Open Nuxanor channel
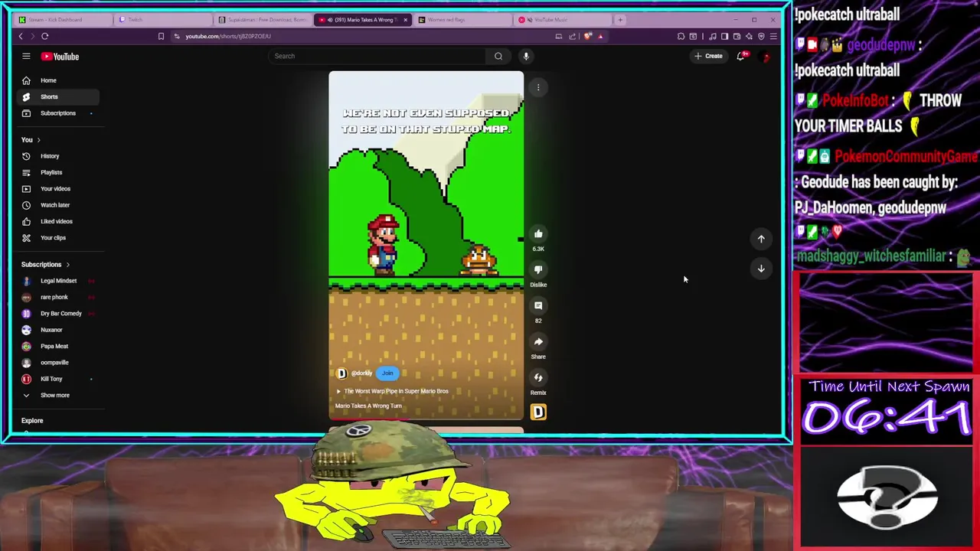 [57, 330]
